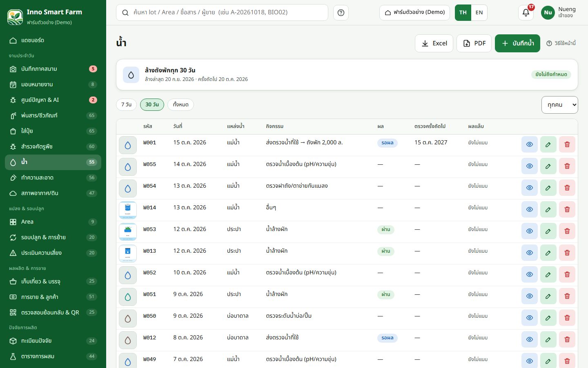Image resolution: width=588 pixels, height=368 pixels.
Task: Open แดชบอร์ด in the sidebar
Action: [x=53, y=40]
